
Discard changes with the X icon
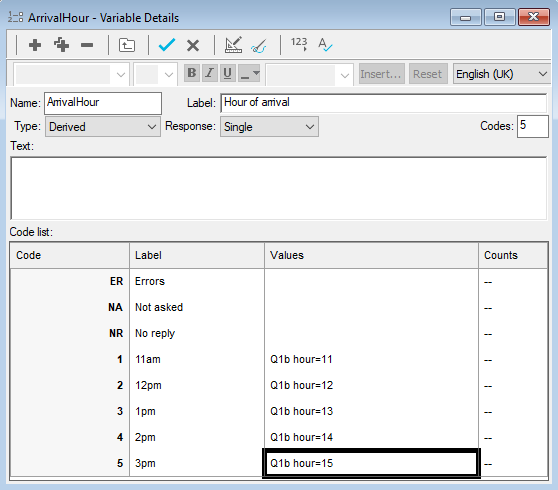click(193, 46)
